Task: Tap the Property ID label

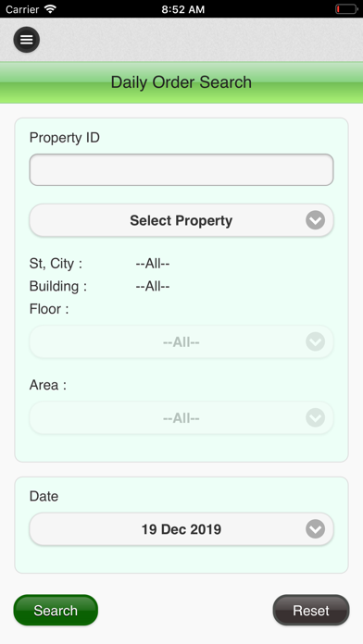Action: [65, 138]
